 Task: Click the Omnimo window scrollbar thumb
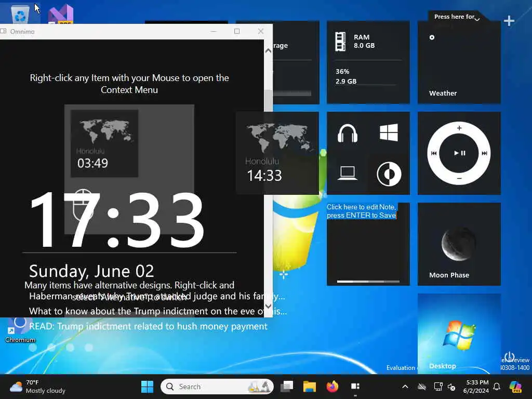pos(268,101)
